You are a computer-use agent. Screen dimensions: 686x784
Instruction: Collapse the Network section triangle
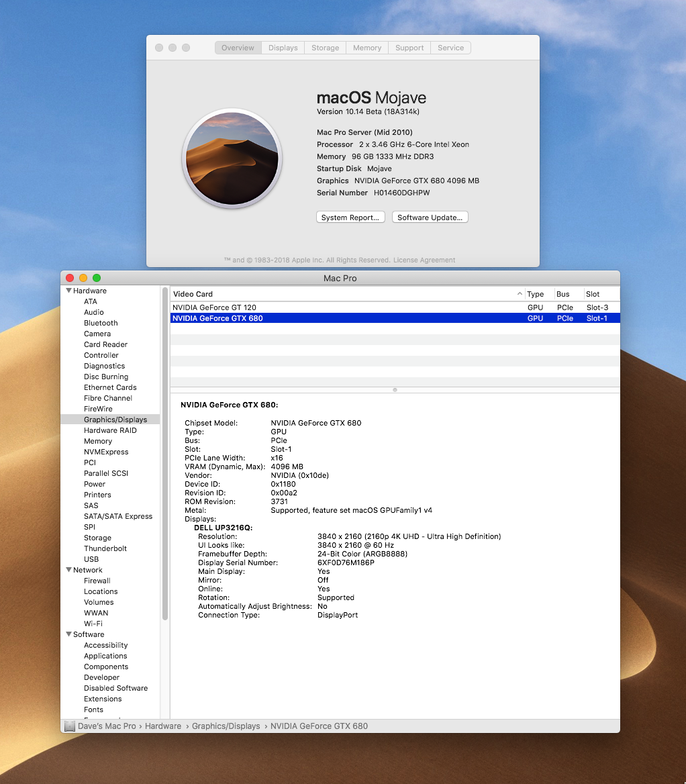(x=68, y=569)
